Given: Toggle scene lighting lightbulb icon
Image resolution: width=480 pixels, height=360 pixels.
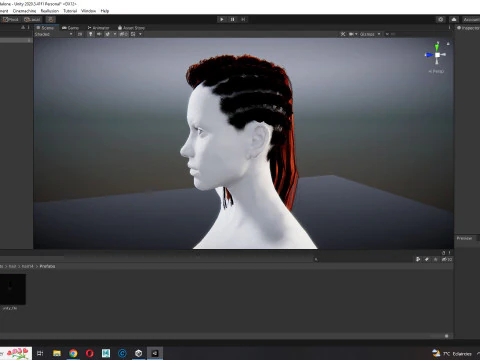Looking at the screenshot, I should [x=91, y=34].
